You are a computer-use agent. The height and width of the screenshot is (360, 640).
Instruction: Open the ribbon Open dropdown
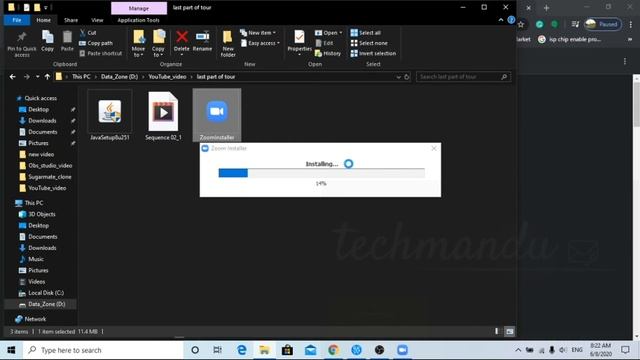(x=329, y=33)
